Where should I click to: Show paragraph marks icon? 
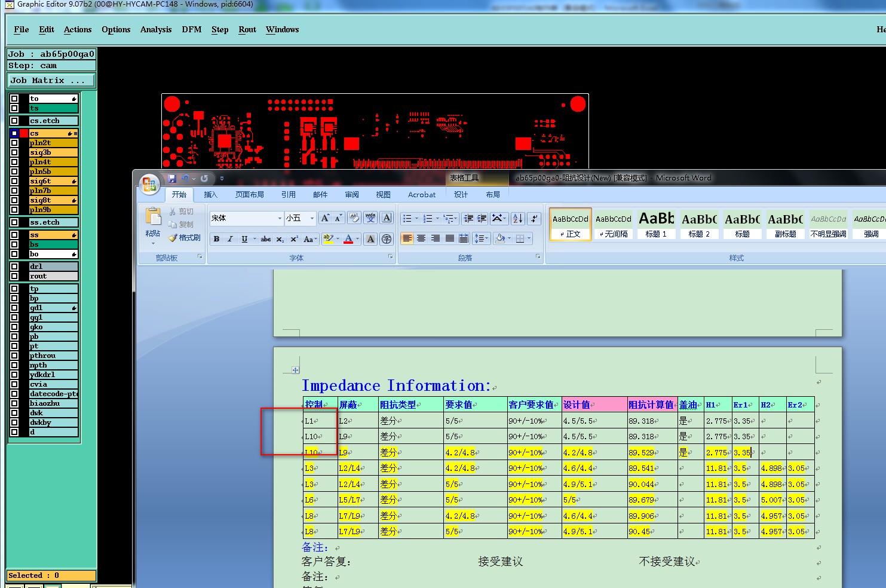pyautogui.click(x=534, y=219)
